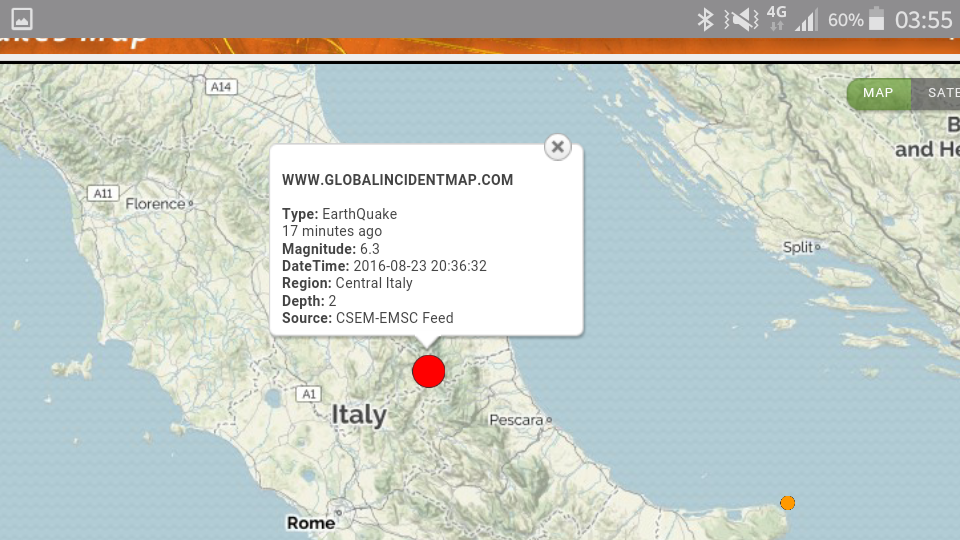Tap the red earthquake marker in Central Italy

pyautogui.click(x=428, y=371)
